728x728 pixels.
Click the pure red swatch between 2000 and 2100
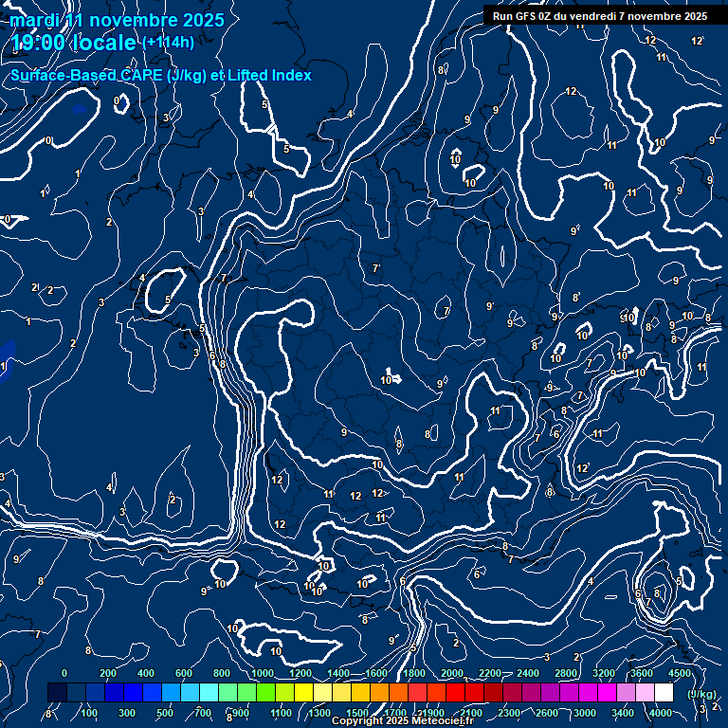[455, 692]
